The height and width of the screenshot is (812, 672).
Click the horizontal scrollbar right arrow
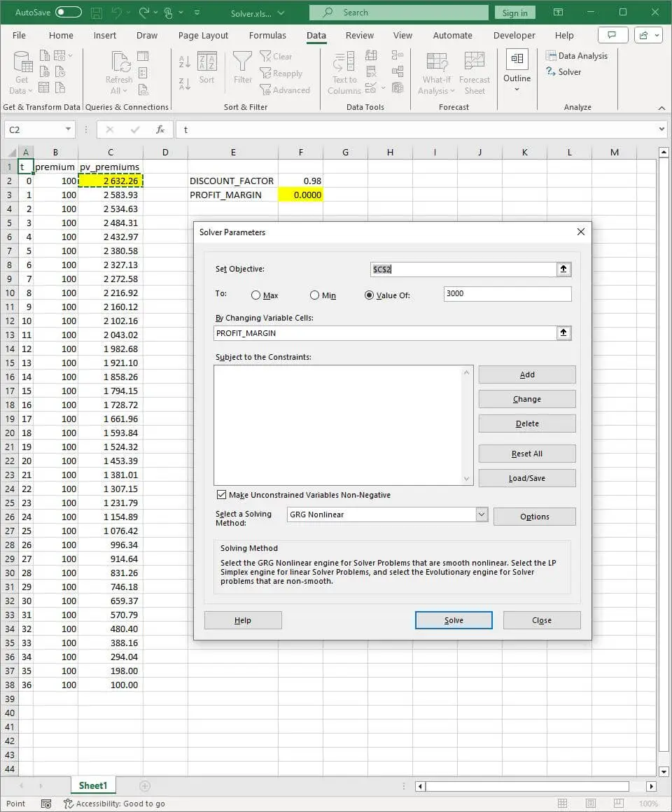click(x=651, y=786)
